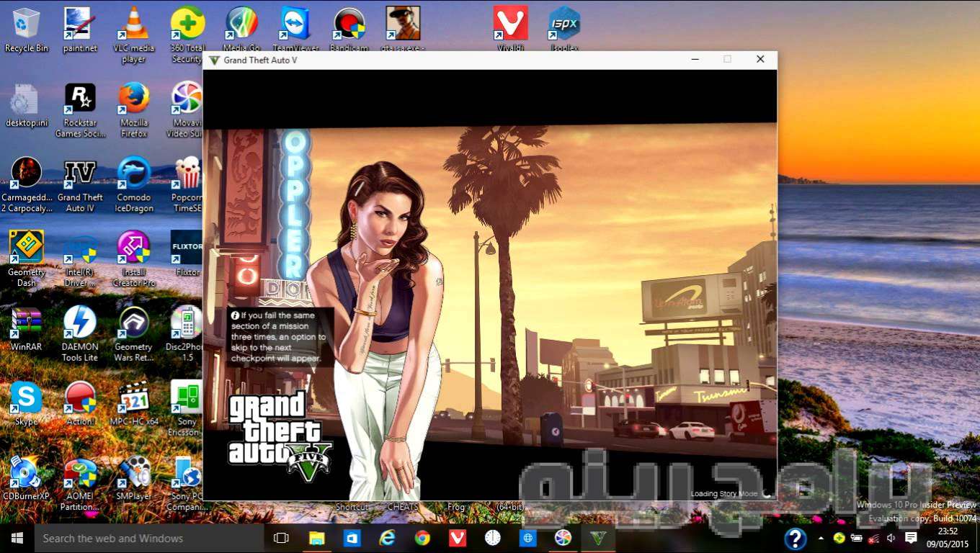
Task: Select the Action! desktop shortcut
Action: pos(80,403)
